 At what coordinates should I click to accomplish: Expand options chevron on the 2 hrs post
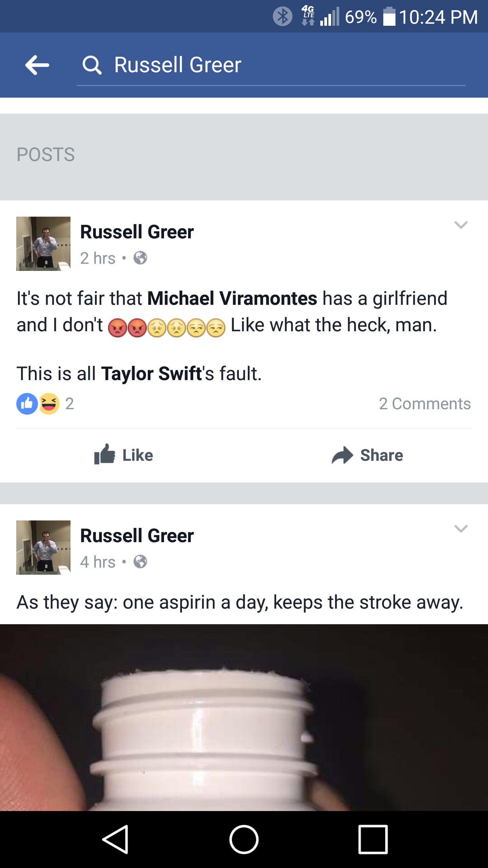461,225
